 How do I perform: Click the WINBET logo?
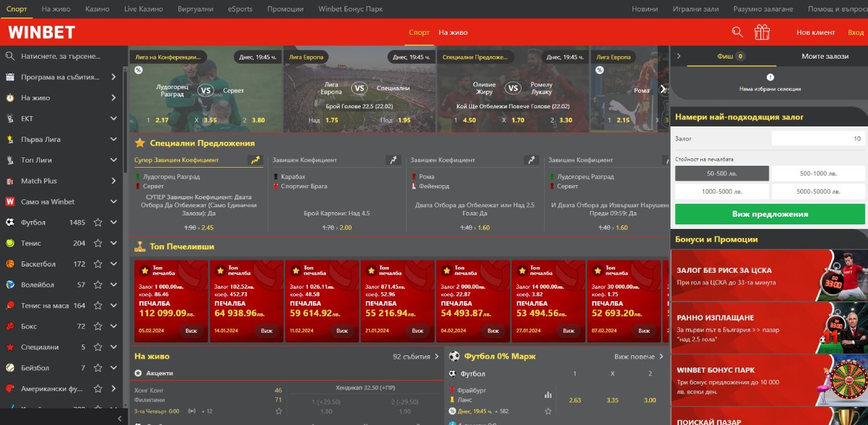[x=42, y=32]
